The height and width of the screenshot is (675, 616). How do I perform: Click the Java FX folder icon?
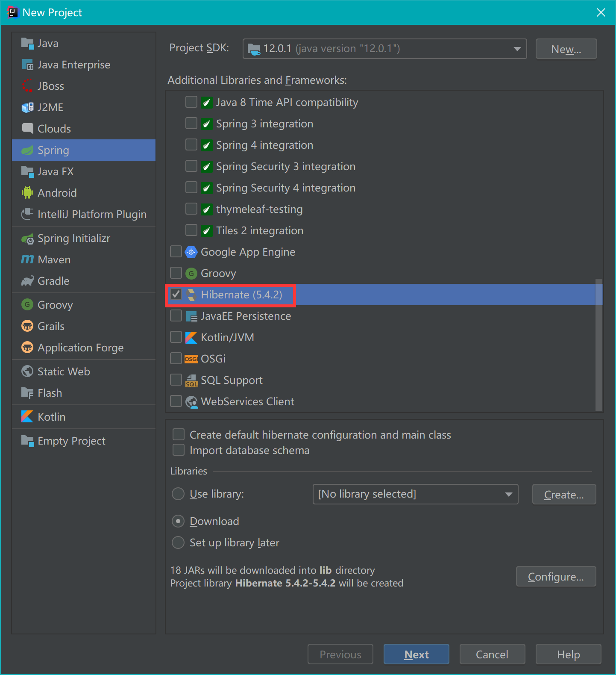27,171
